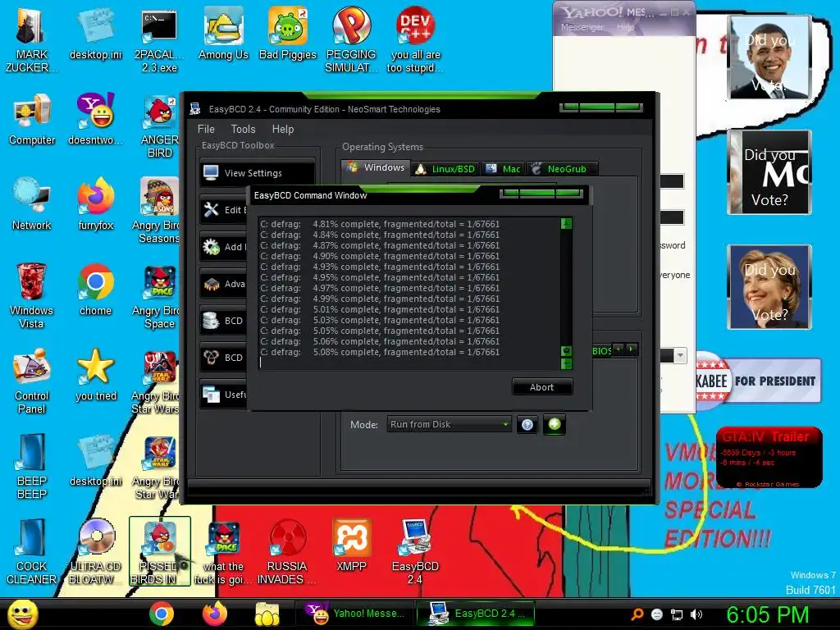This screenshot has width=840, height=630.
Task: Click the scroll up arrow in Command Window
Action: coord(566,223)
